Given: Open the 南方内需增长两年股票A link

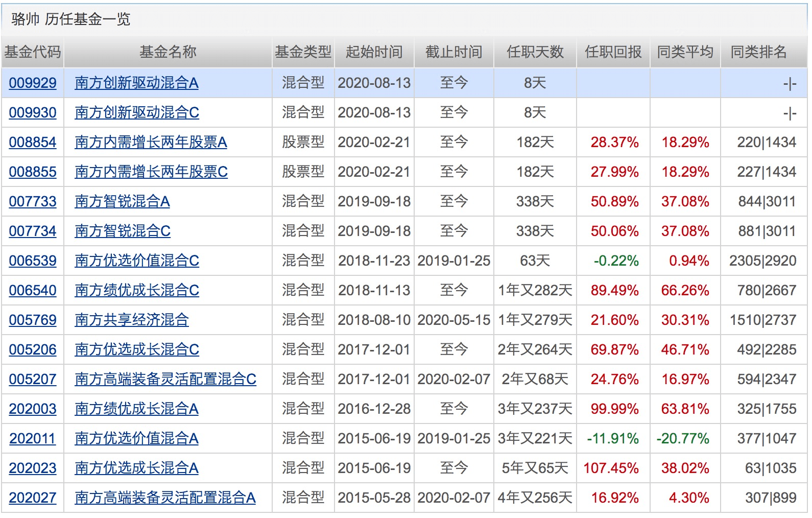Looking at the screenshot, I should [151, 142].
